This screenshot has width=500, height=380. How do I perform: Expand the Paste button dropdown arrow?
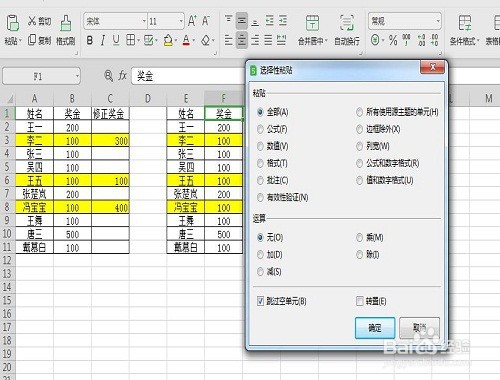(x=20, y=41)
